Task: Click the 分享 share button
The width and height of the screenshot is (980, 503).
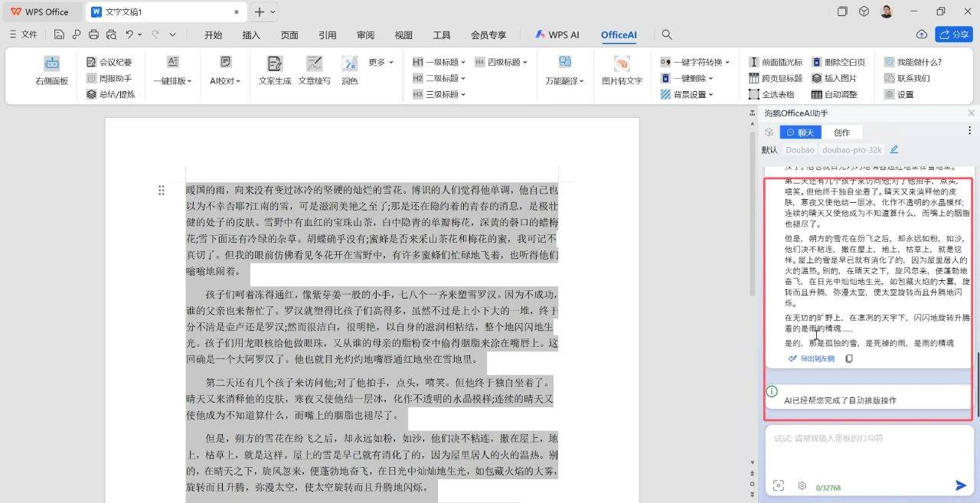Action: coord(953,34)
